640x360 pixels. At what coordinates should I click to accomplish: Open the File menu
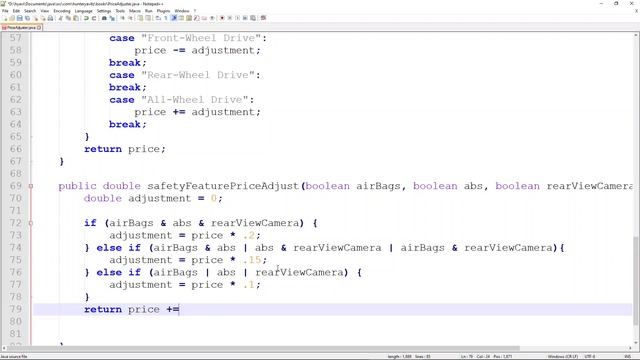pos(5,11)
